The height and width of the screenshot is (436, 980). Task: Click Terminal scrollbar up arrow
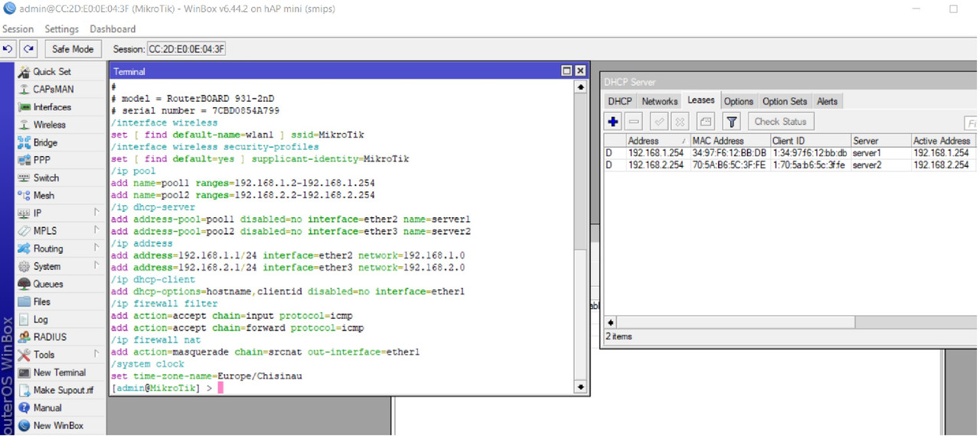[580, 86]
